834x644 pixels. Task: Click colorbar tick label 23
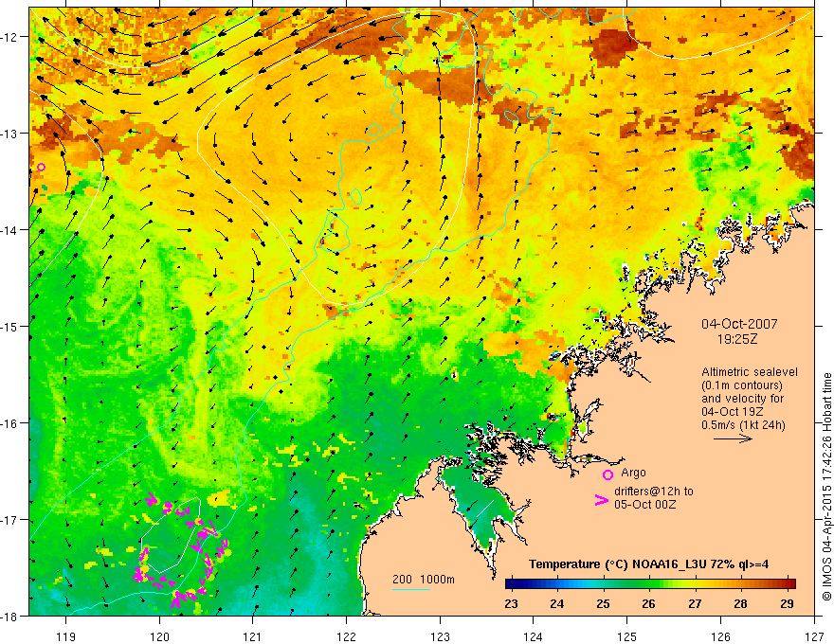[x=511, y=603]
